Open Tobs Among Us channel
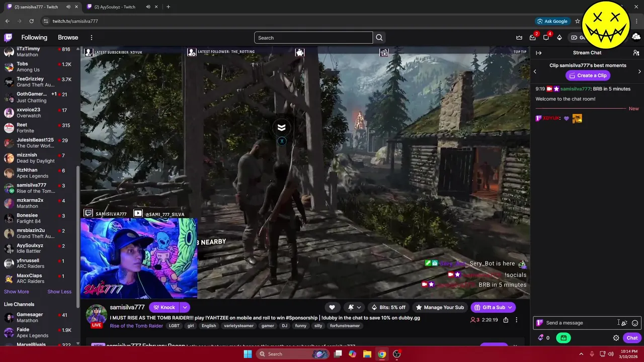The height and width of the screenshot is (362, 644). click(40, 67)
